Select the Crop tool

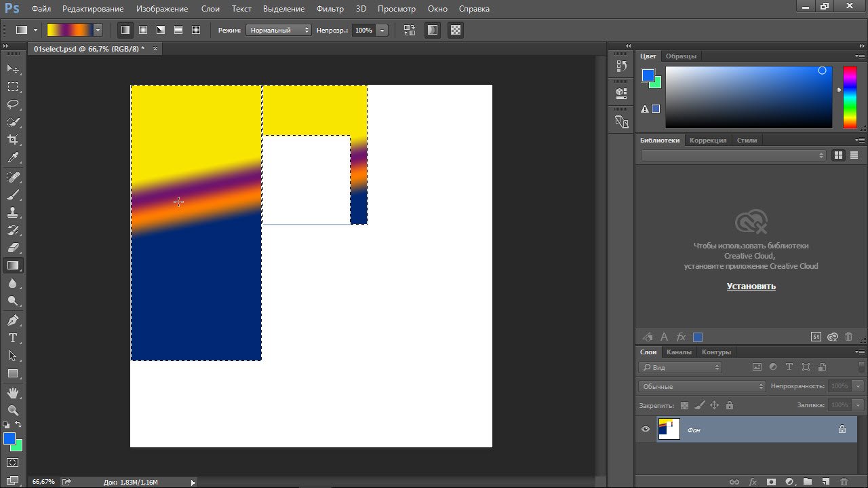[x=13, y=140]
